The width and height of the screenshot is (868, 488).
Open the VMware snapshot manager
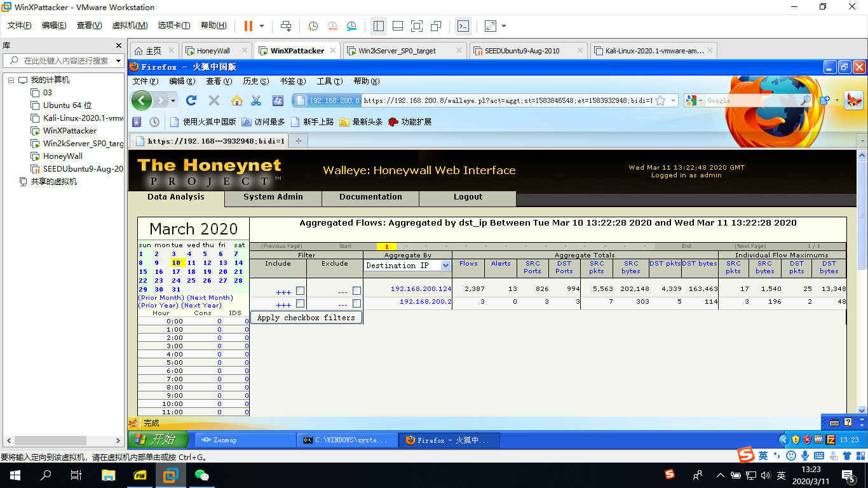351,26
